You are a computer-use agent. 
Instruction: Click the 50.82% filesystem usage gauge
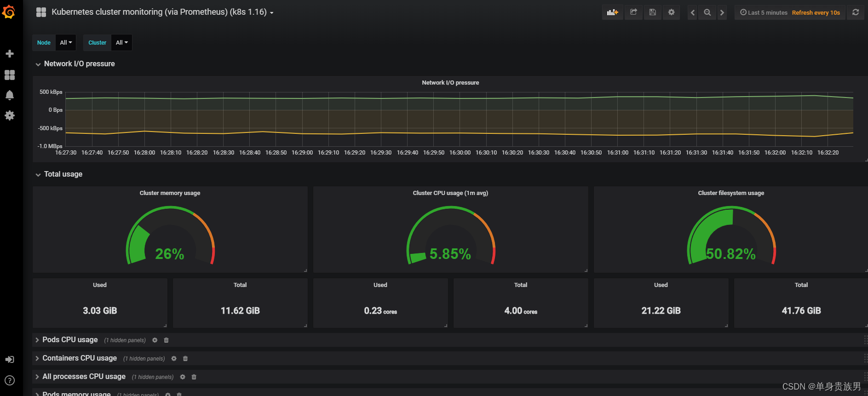[x=731, y=235]
